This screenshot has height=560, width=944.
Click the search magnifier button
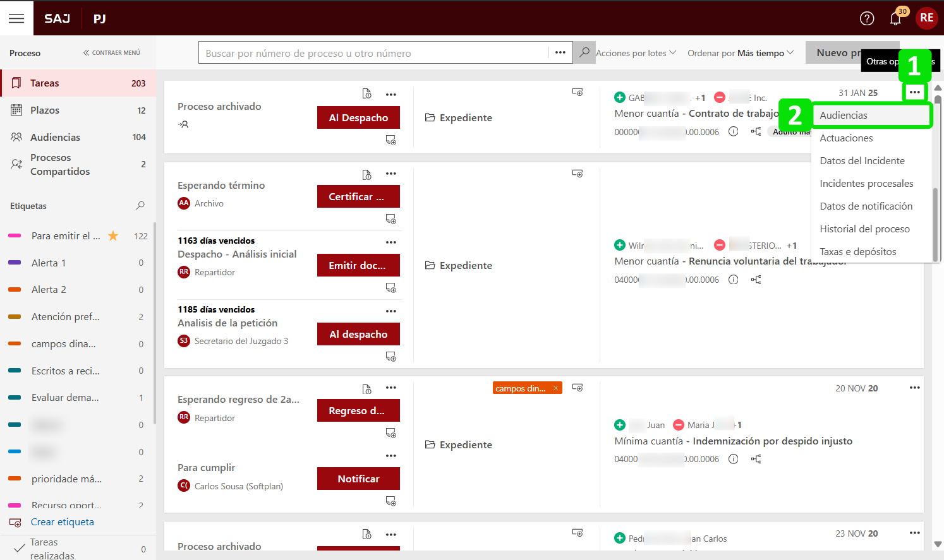coord(584,52)
